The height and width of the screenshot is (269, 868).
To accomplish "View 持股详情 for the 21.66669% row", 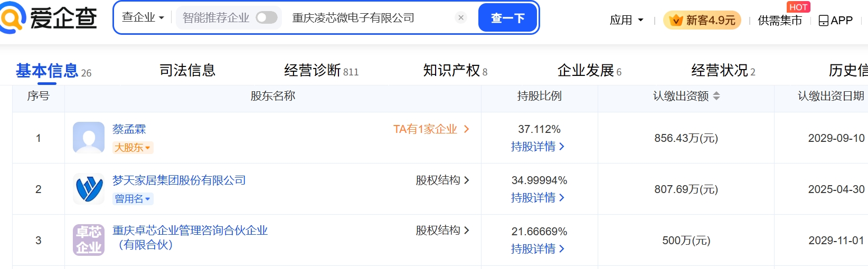I will pyautogui.click(x=538, y=249).
